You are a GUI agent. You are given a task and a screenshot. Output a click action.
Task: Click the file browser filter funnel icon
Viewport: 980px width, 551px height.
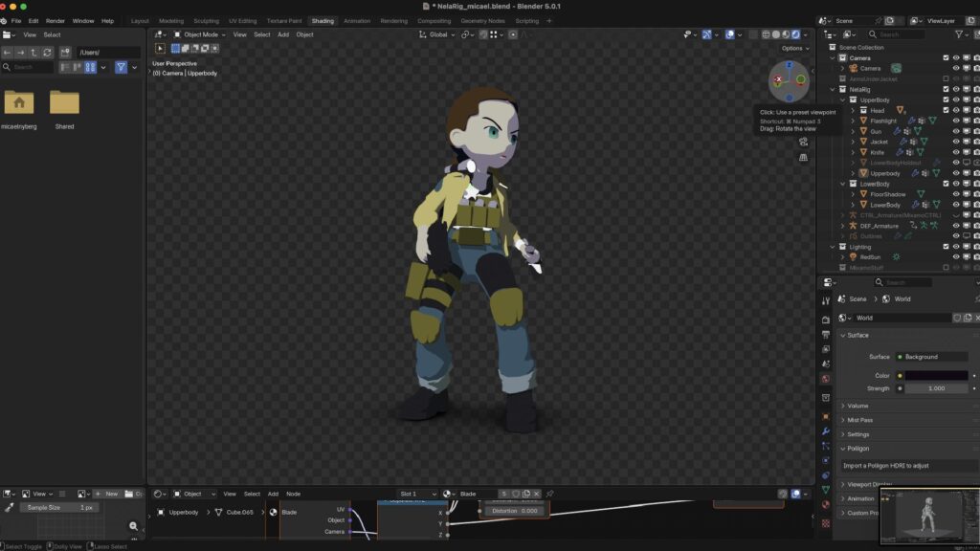pyautogui.click(x=122, y=67)
